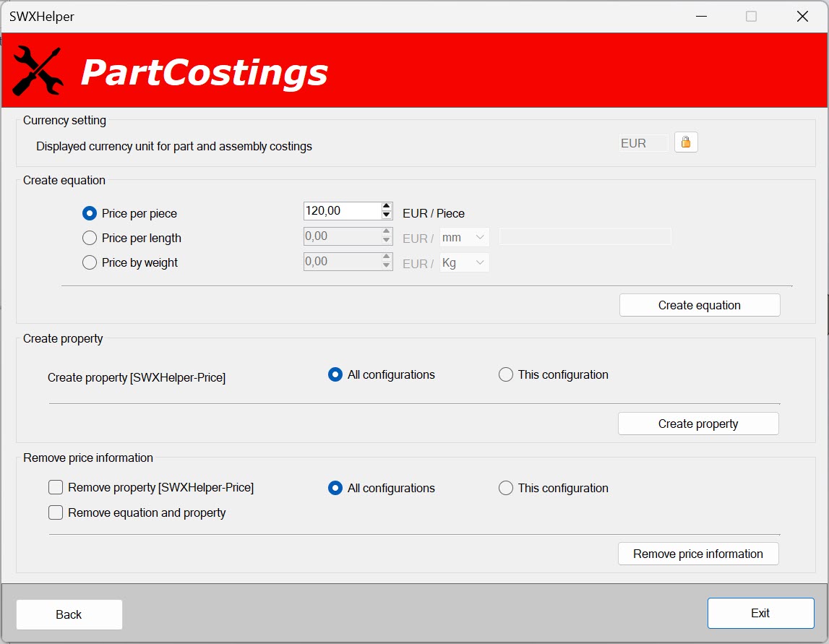
Task: Click the PartCostings wrench and screwdriver logo
Action: pos(38,71)
